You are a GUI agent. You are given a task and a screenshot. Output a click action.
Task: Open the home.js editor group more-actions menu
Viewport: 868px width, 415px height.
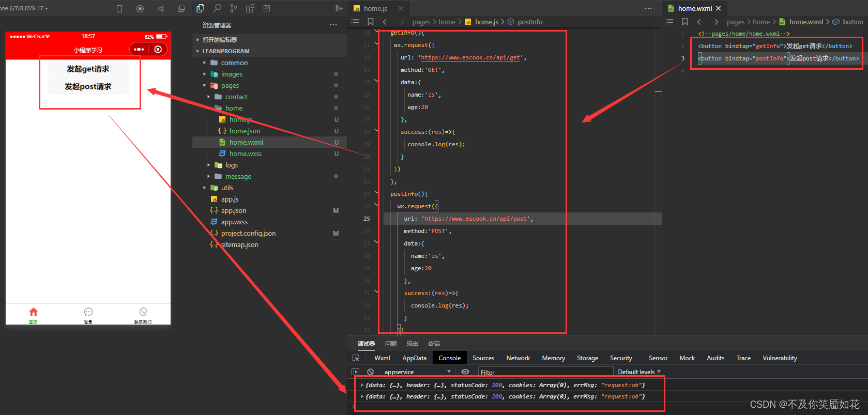click(648, 8)
